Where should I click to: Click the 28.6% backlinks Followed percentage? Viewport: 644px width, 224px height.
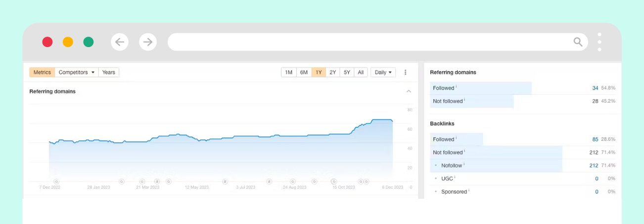[x=608, y=140]
